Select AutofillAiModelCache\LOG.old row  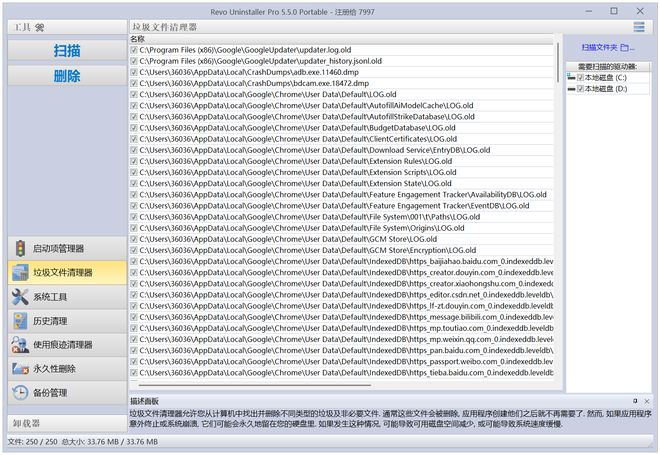tap(341, 105)
